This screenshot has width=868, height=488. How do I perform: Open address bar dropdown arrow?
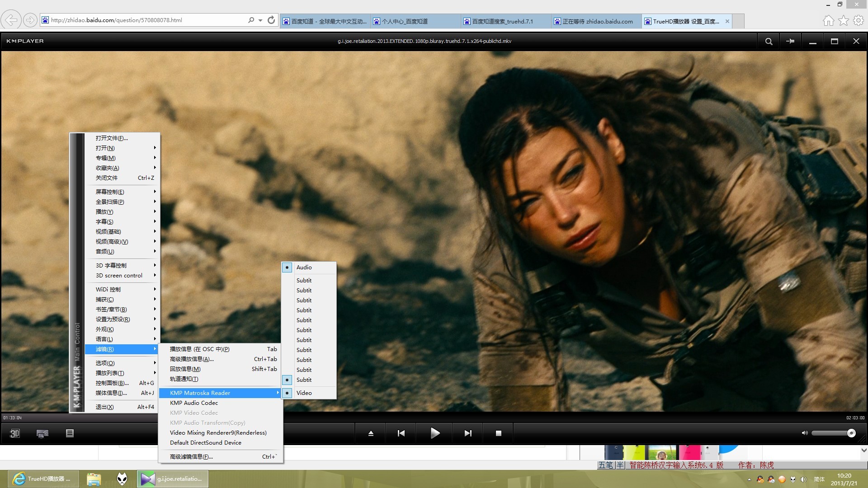[260, 20]
